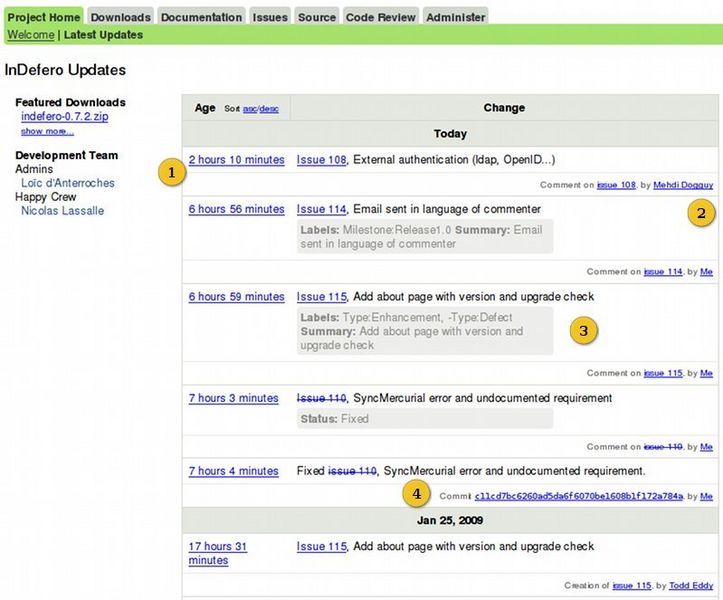Open the Documentation tab
Viewport: 723px width, 600px height.
tap(201, 17)
